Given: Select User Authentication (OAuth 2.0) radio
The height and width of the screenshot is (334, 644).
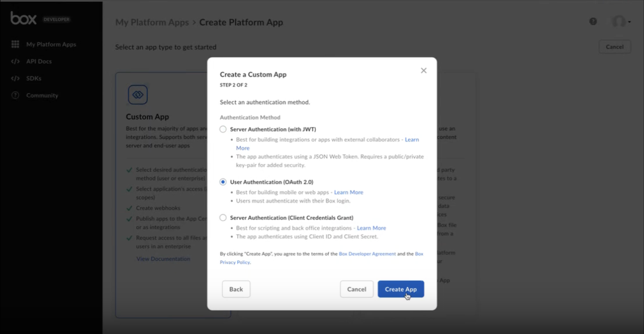Looking at the screenshot, I should click(x=223, y=182).
